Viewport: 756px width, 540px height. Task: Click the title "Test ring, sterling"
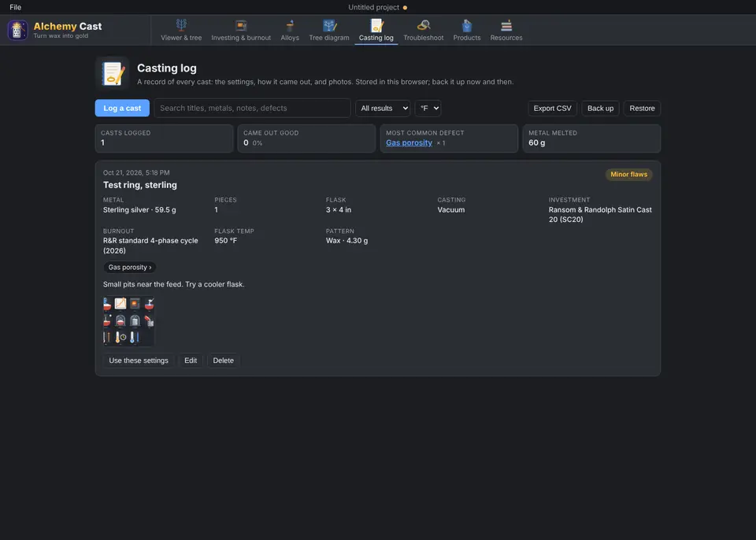pos(140,185)
